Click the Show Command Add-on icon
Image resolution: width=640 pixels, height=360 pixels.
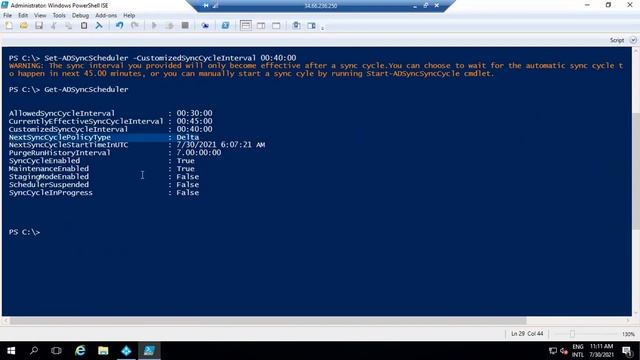click(x=311, y=26)
